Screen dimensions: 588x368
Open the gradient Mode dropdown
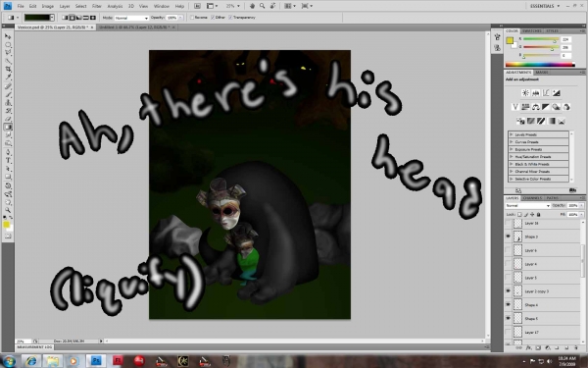point(131,18)
